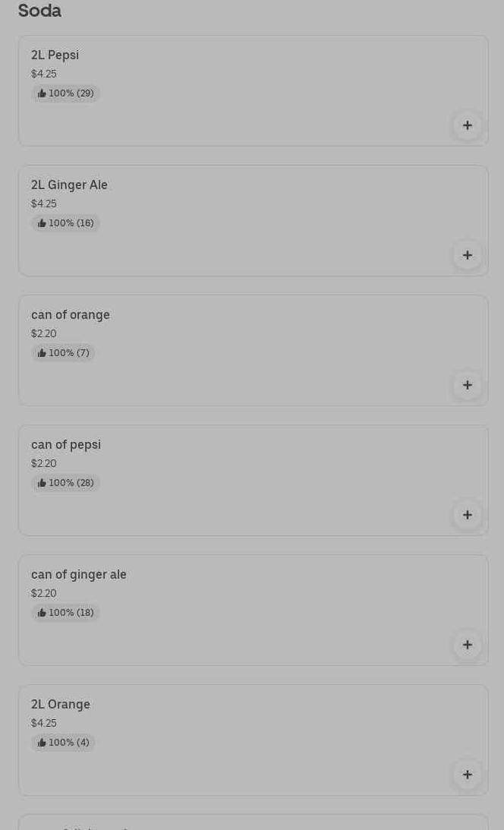This screenshot has width=504, height=830.
Task: Click thumbs-up icon on 2L Pepsi rating
Action: click(42, 93)
